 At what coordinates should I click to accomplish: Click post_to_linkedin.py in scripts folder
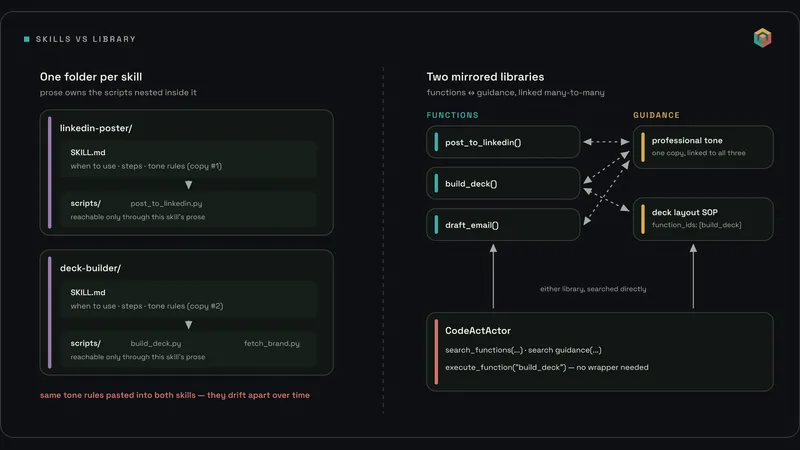(x=166, y=203)
